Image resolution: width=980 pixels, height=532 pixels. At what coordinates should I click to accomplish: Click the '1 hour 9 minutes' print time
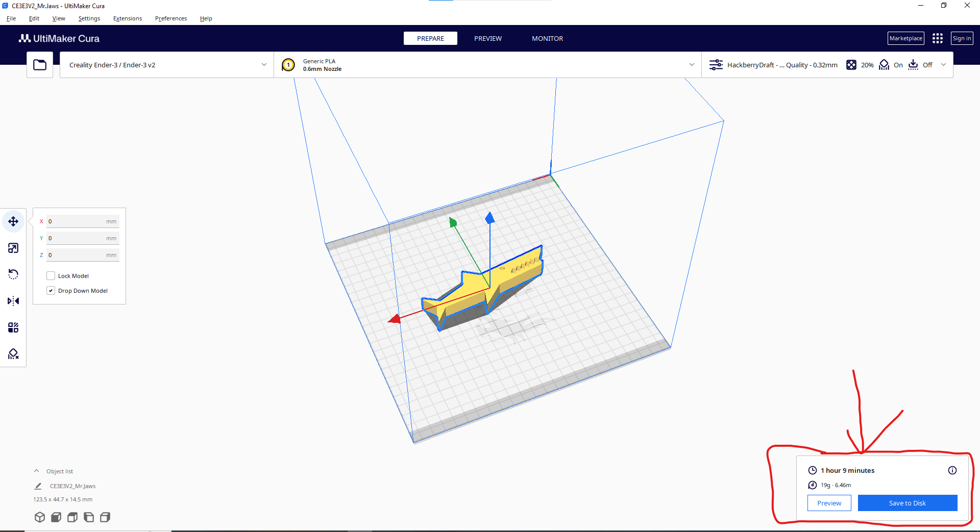point(848,470)
